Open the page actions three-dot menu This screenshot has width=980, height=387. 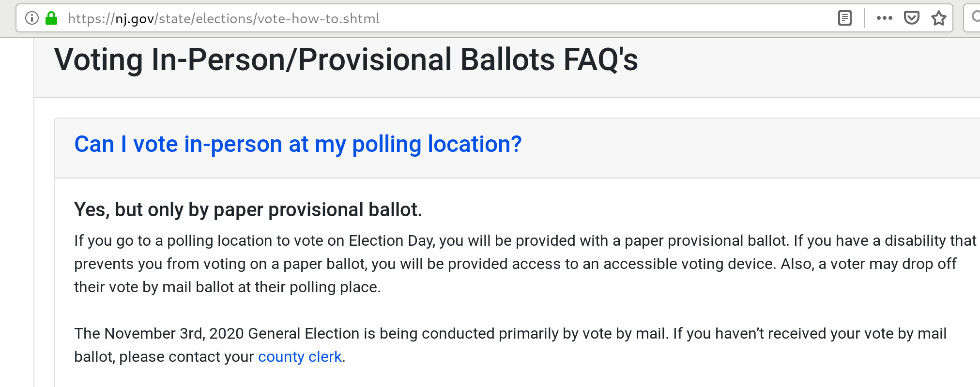pos(884,18)
